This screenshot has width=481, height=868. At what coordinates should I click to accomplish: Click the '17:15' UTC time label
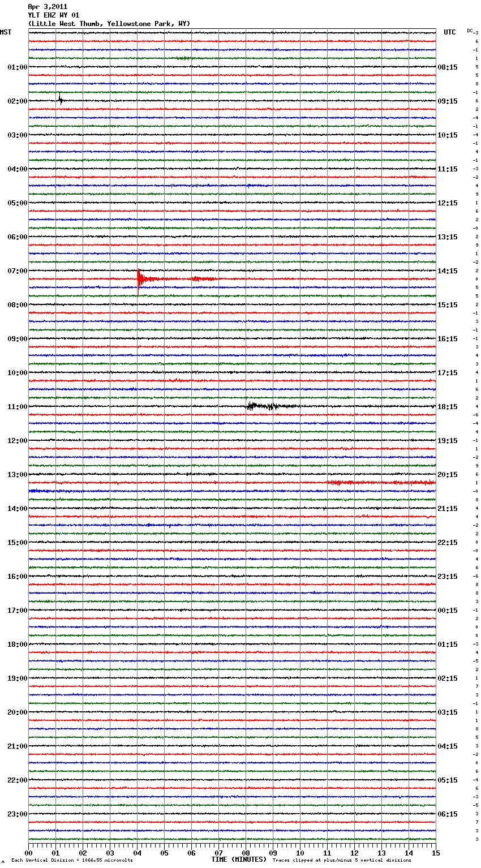(x=448, y=373)
